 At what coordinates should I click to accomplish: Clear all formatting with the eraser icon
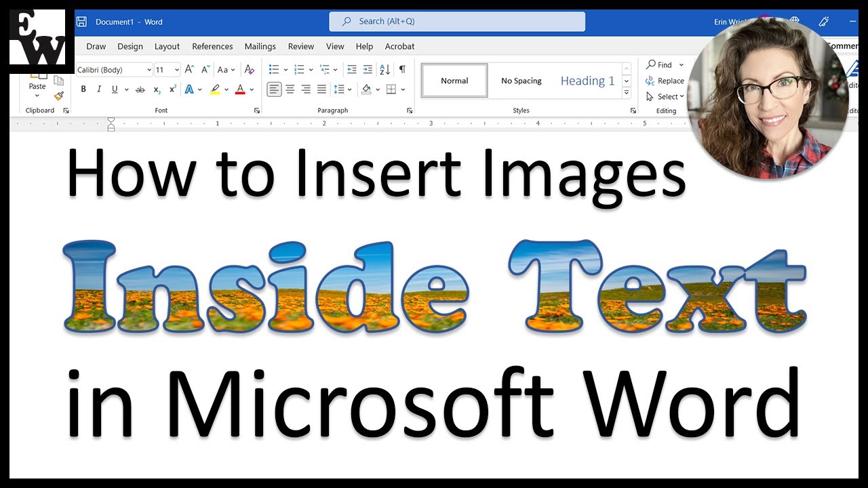pyautogui.click(x=250, y=70)
